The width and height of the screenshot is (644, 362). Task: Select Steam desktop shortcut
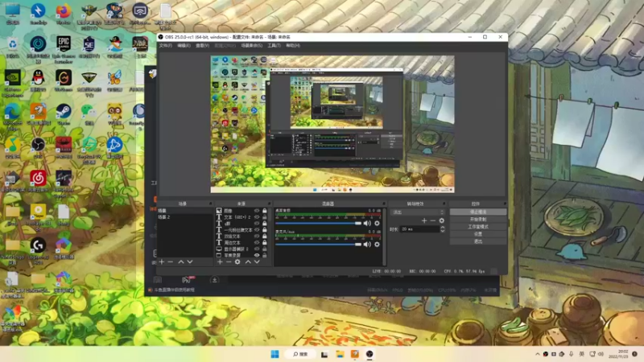click(64, 114)
